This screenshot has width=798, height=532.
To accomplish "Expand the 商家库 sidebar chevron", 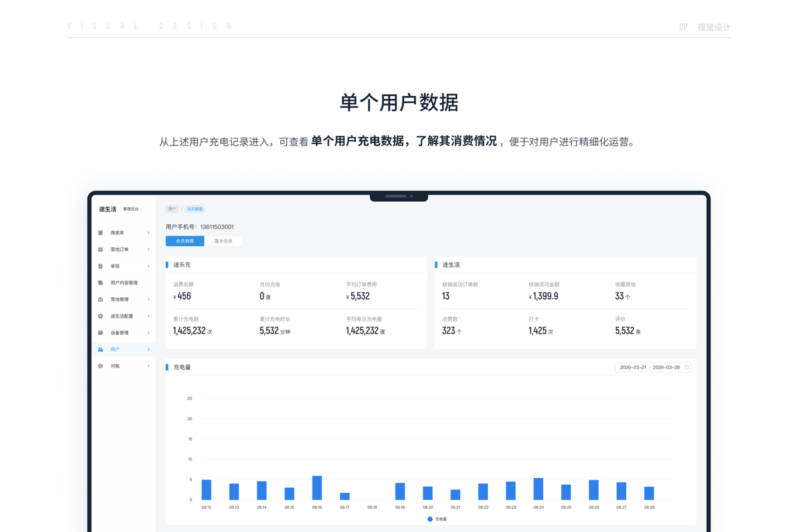I will point(148,232).
